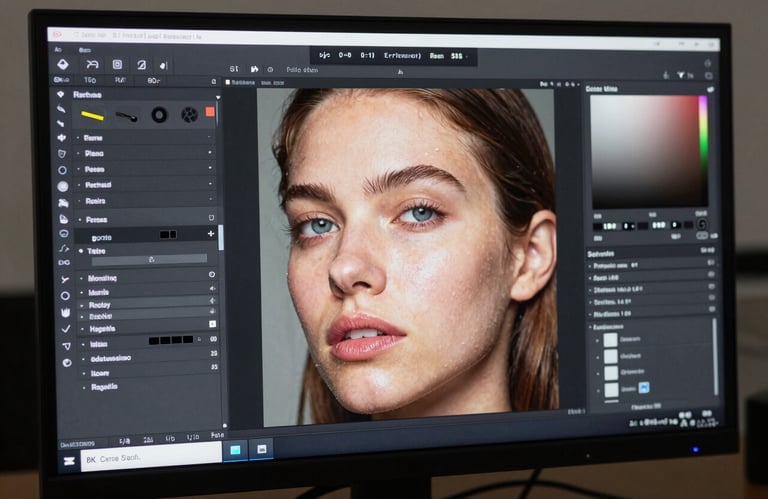This screenshot has height=499, width=768.
Task: Click the diamond icon in the top toolbar
Action: [63, 64]
